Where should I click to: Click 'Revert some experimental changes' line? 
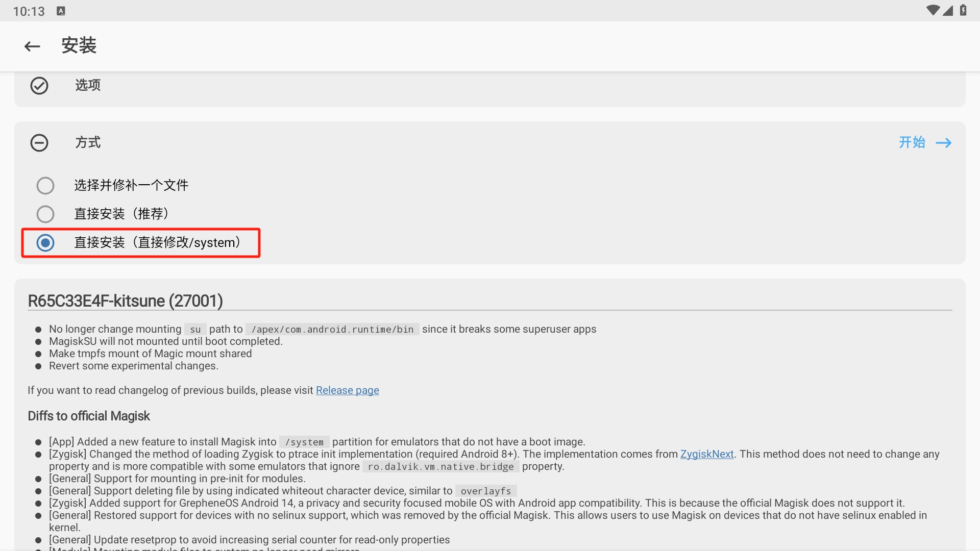(x=134, y=366)
